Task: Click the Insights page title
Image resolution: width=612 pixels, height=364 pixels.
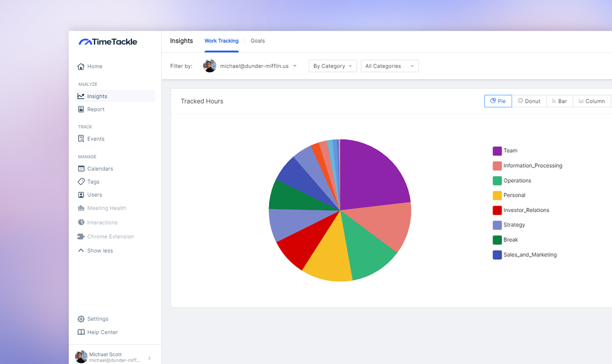Action: pos(182,41)
